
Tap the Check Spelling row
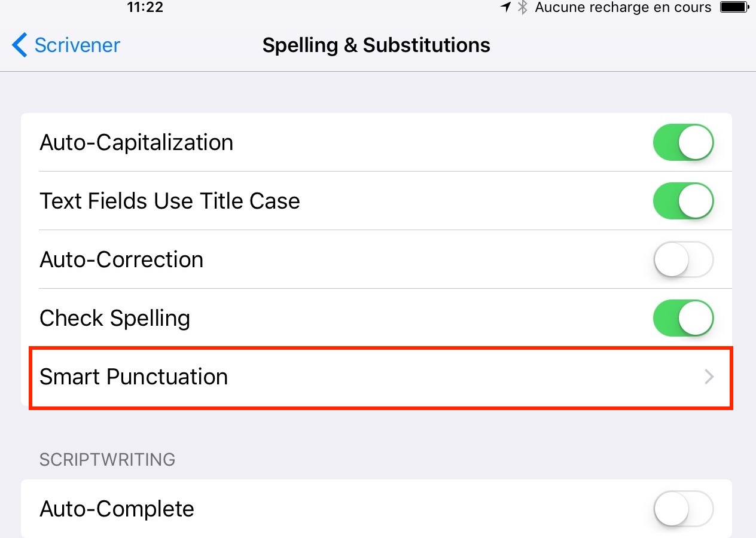tap(115, 317)
